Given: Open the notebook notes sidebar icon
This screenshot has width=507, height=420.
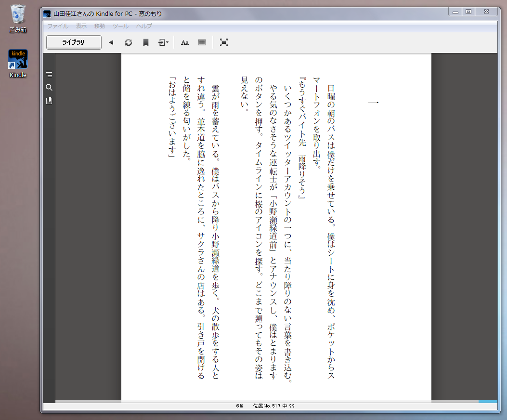Looking at the screenshot, I should (49, 101).
